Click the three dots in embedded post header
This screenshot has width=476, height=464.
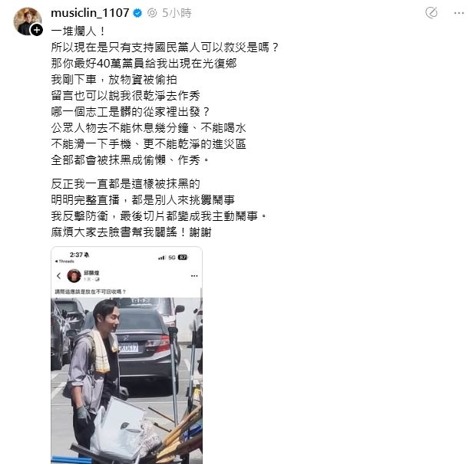click(194, 276)
